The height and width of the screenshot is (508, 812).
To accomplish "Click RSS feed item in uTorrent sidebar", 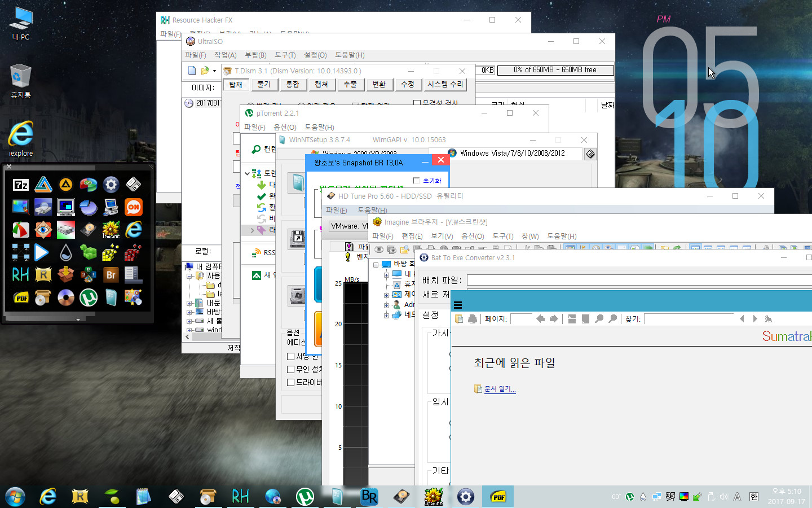I will 263,252.
